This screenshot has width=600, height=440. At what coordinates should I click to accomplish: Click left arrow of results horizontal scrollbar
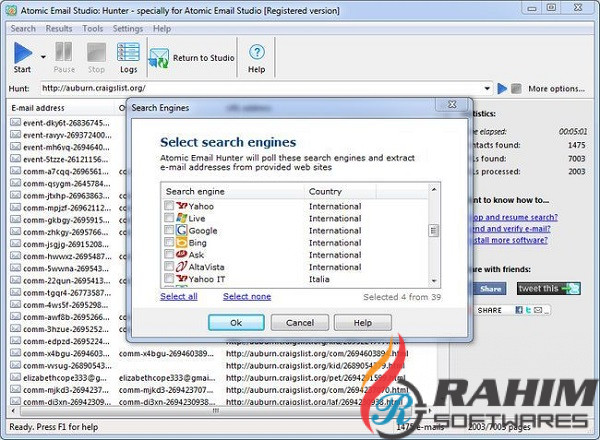tap(14, 411)
